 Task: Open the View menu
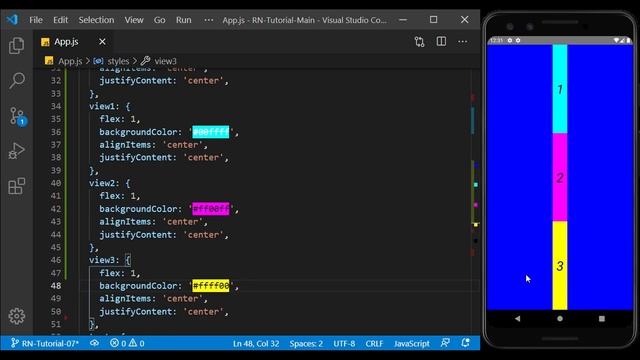[x=134, y=20]
